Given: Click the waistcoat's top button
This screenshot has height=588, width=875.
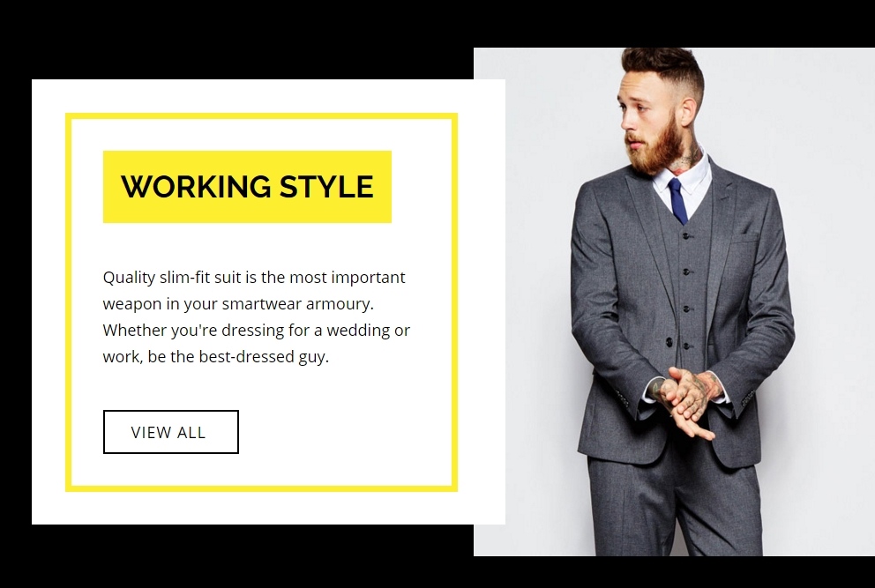Looking at the screenshot, I should 686,236.
